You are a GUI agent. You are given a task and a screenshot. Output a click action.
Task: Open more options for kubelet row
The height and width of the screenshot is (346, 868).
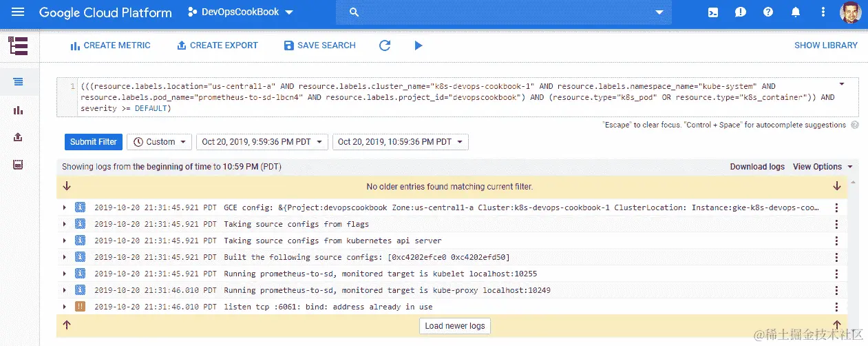836,274
